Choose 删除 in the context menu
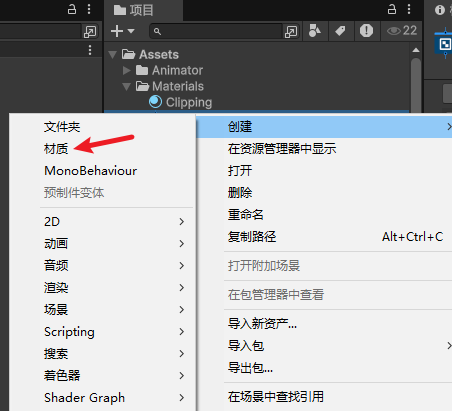 pos(240,193)
